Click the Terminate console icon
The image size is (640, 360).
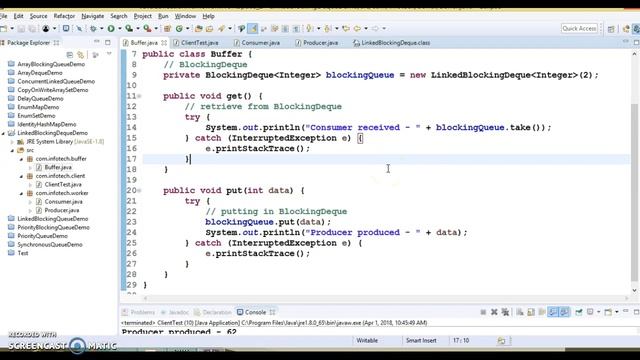point(483,312)
